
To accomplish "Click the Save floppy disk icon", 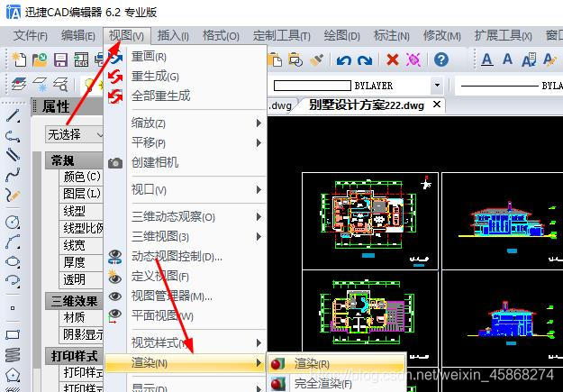I will [x=60, y=60].
